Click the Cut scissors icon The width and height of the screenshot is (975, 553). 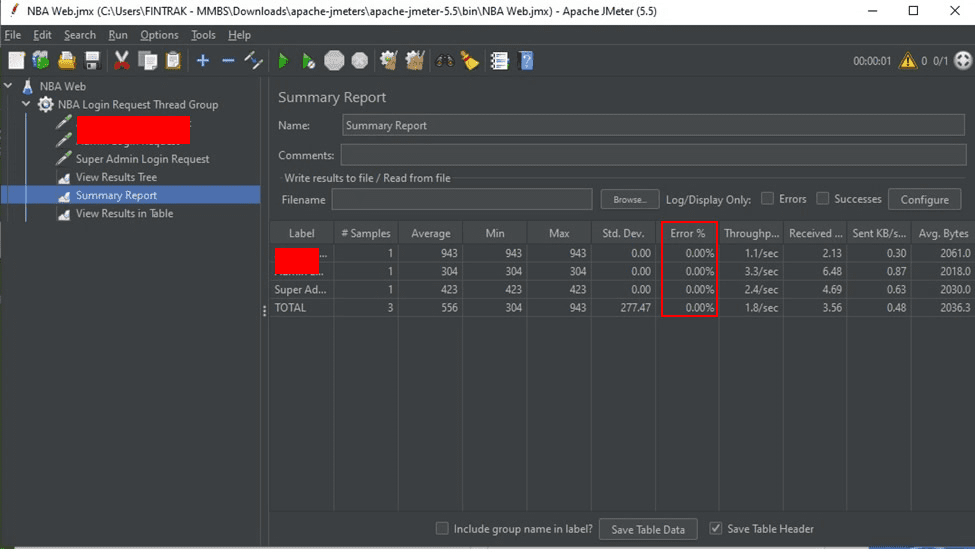(122, 61)
